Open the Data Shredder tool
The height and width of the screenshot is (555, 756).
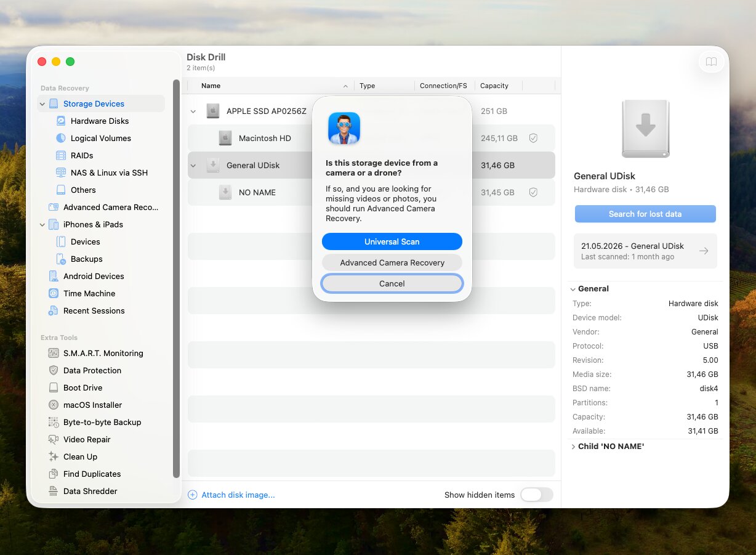point(90,491)
